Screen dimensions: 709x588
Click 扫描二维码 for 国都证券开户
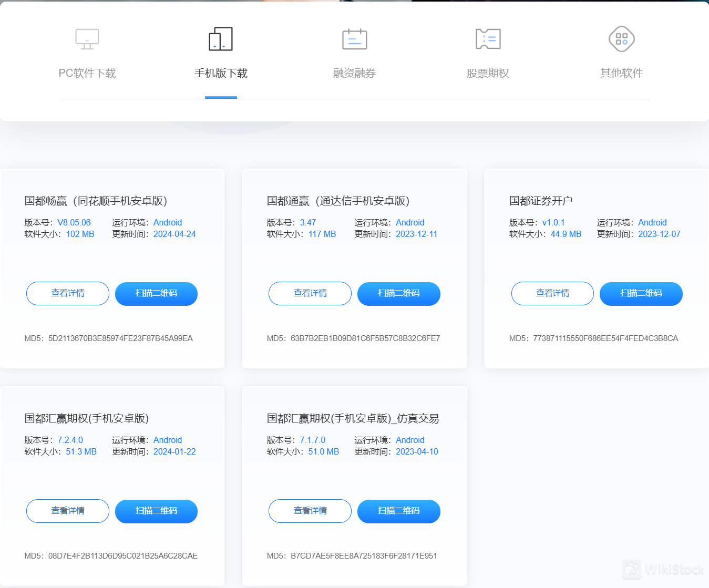point(641,294)
